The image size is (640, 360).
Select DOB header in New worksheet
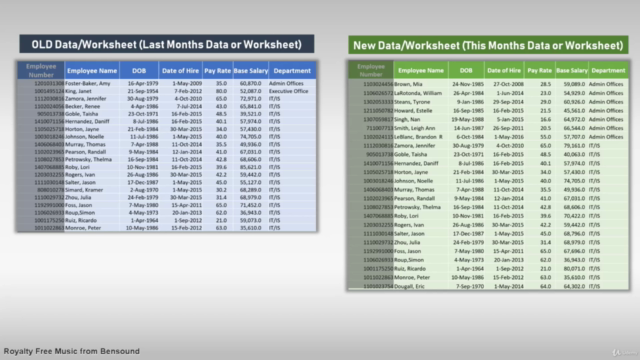point(466,70)
